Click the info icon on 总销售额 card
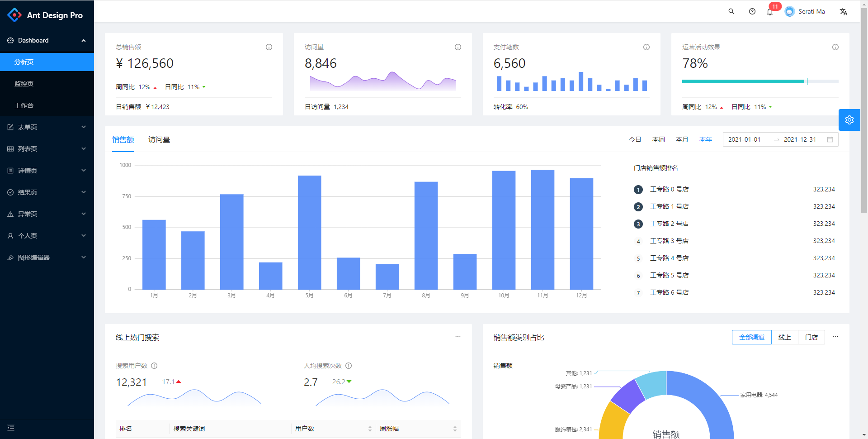This screenshot has height=439, width=868. (x=269, y=47)
